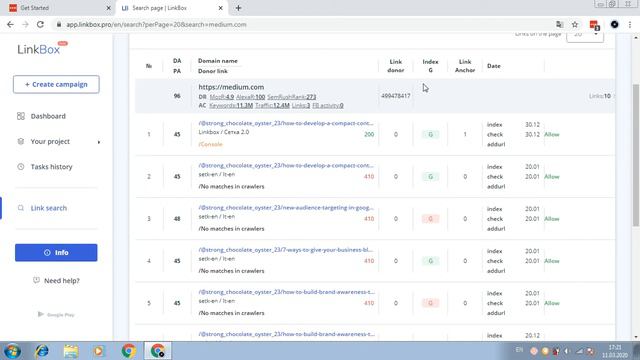Click the address bar URL
This screenshot has width=640, height=360.
pyautogui.click(x=156, y=24)
